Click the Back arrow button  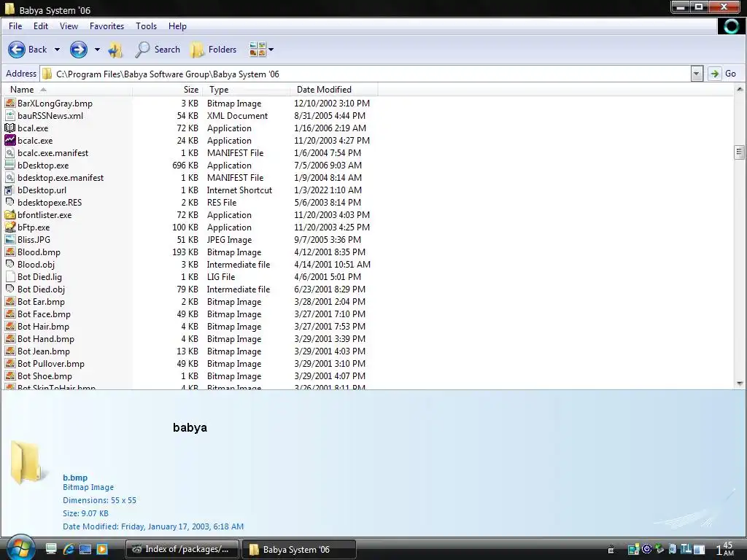(17, 50)
